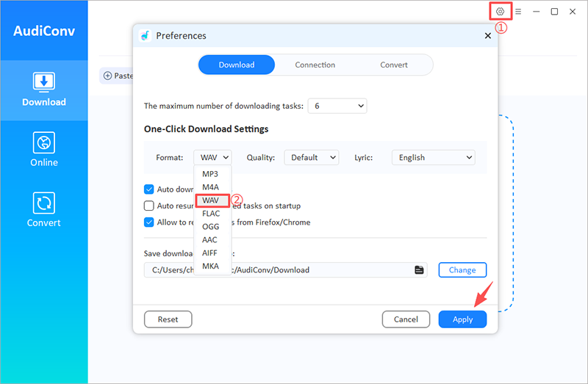The height and width of the screenshot is (384, 588).
Task: Switch to the Download preferences tab
Action: [237, 65]
